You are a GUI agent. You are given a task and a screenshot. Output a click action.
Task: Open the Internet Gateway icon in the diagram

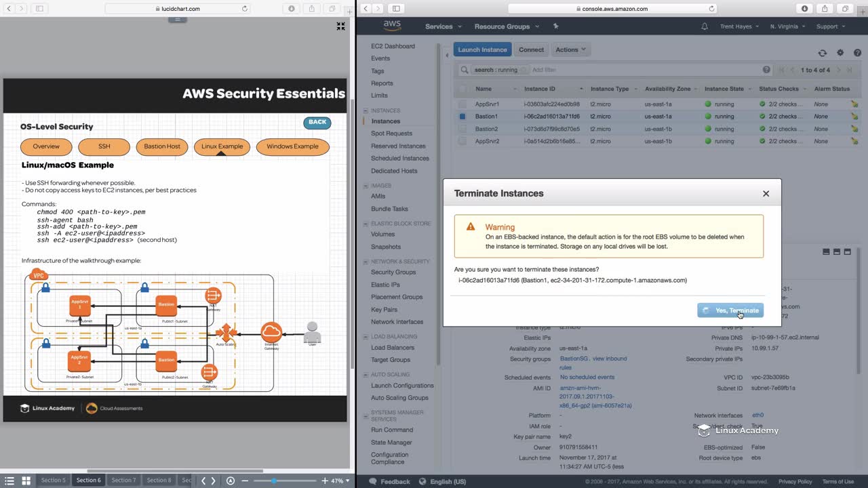pyautogui.click(x=271, y=333)
